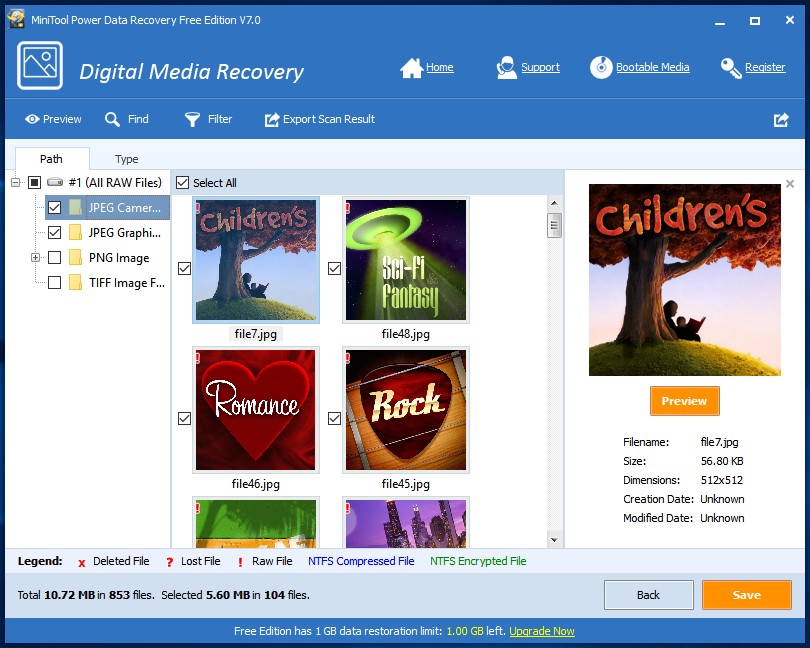Screen dimensions: 810x648
Task: Collapse the #1 All RAW Files tree node
Action: coord(15,182)
